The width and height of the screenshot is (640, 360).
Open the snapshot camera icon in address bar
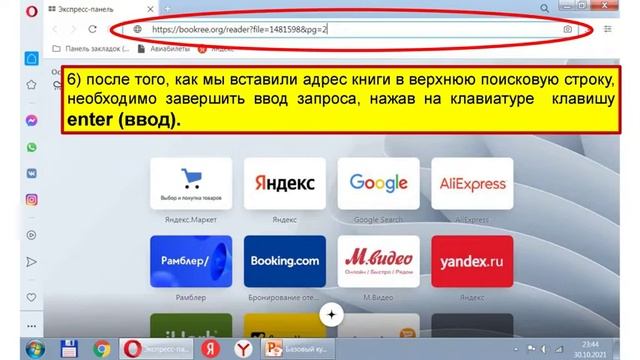point(567,29)
